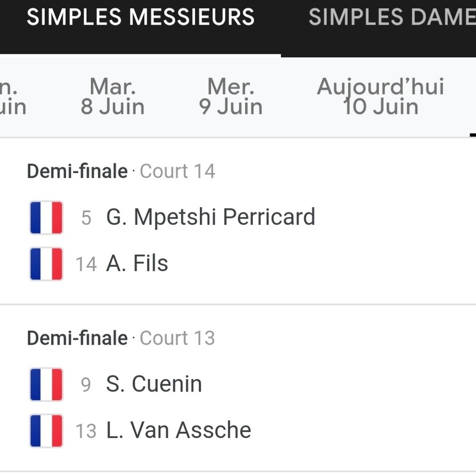Select the Mer. 9 Juin date
Viewport: 476px width, 476px height.
[231, 97]
